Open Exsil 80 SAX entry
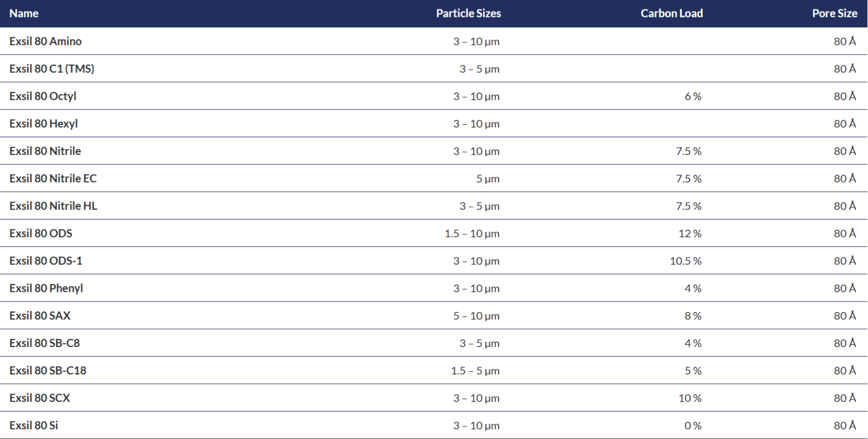Screen dimensions: 868x439 [x=40, y=315]
